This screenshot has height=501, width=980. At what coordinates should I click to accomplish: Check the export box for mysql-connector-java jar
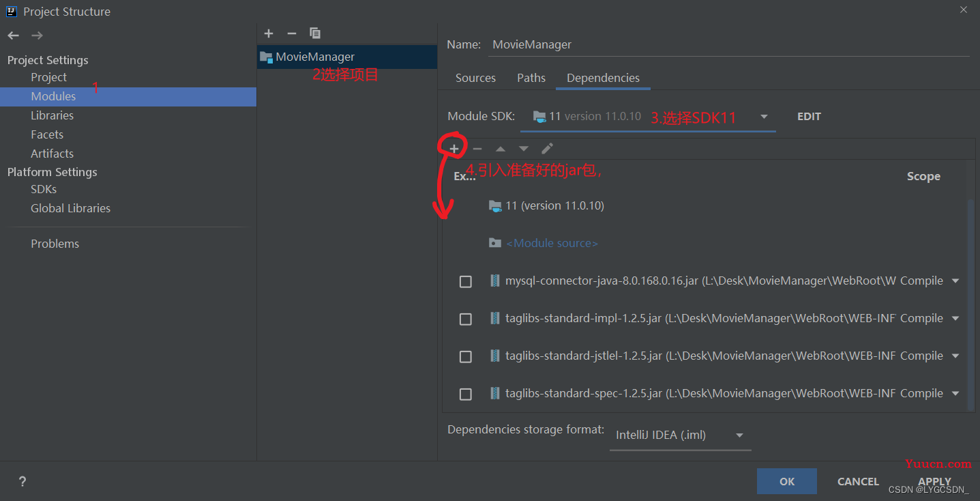[x=466, y=281]
